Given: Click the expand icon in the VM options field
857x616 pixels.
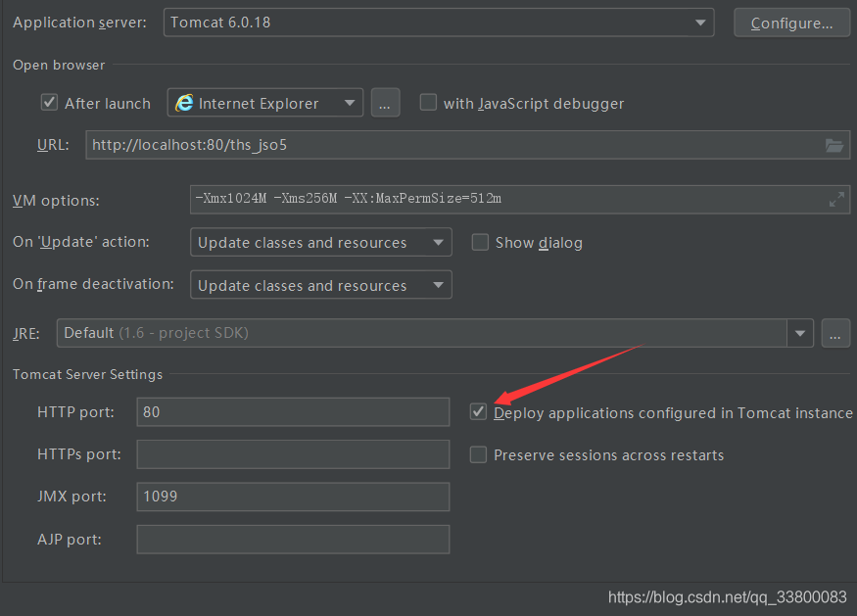Looking at the screenshot, I should [x=836, y=199].
